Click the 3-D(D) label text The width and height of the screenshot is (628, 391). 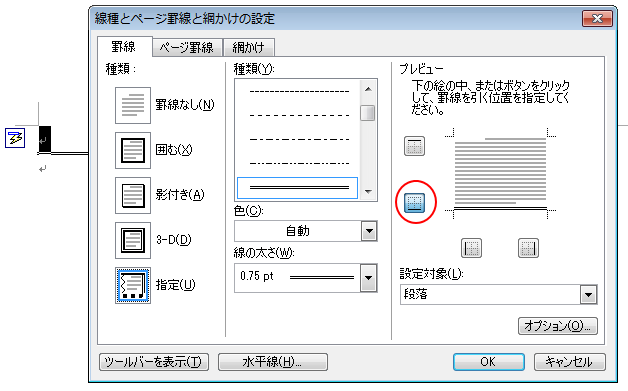pyautogui.click(x=174, y=240)
